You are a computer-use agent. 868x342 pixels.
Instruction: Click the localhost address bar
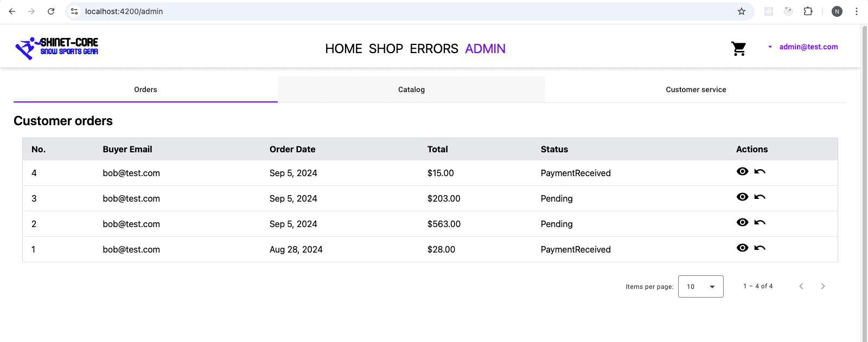380,11
